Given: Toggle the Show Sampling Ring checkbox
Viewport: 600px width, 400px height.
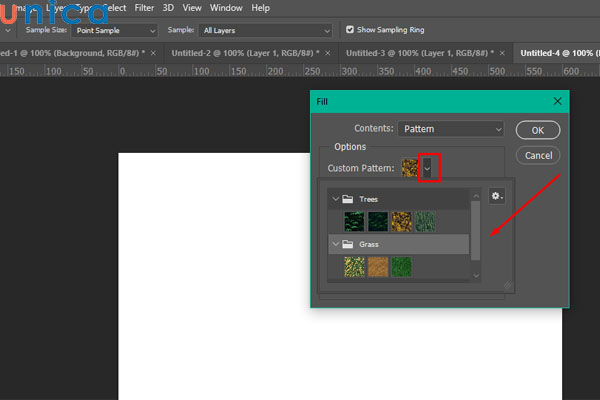Looking at the screenshot, I should coord(349,30).
